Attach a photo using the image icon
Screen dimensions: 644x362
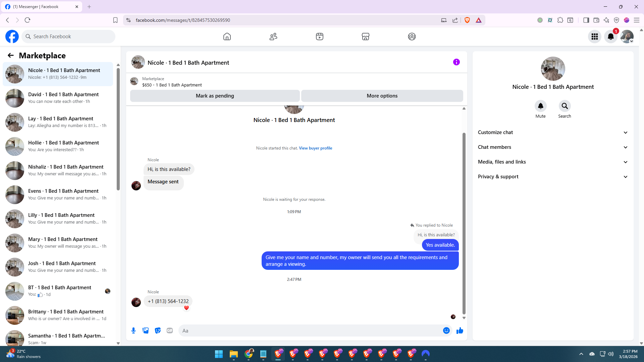tap(146, 330)
